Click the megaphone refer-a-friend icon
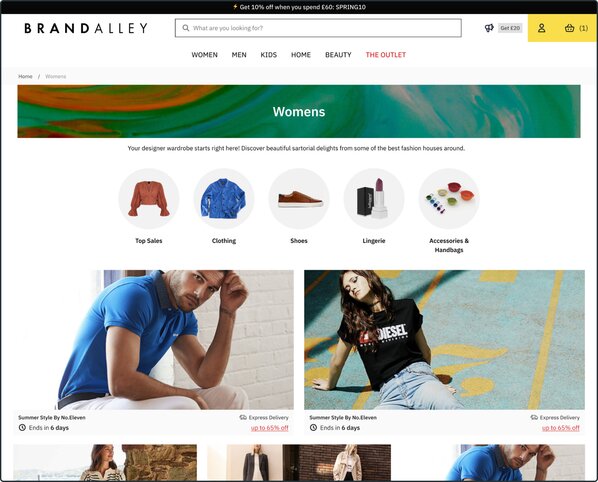598x482 pixels. [x=489, y=28]
